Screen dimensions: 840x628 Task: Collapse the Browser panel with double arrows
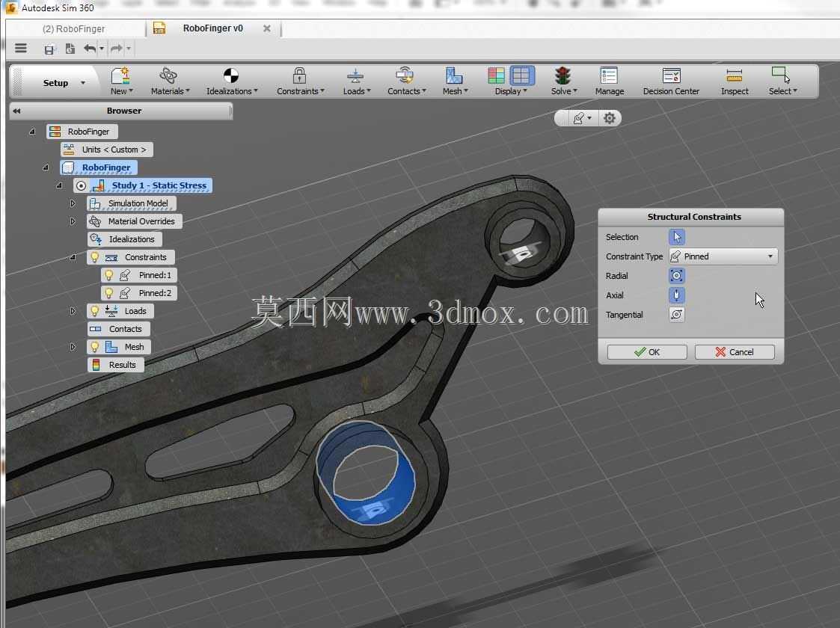tap(16, 111)
